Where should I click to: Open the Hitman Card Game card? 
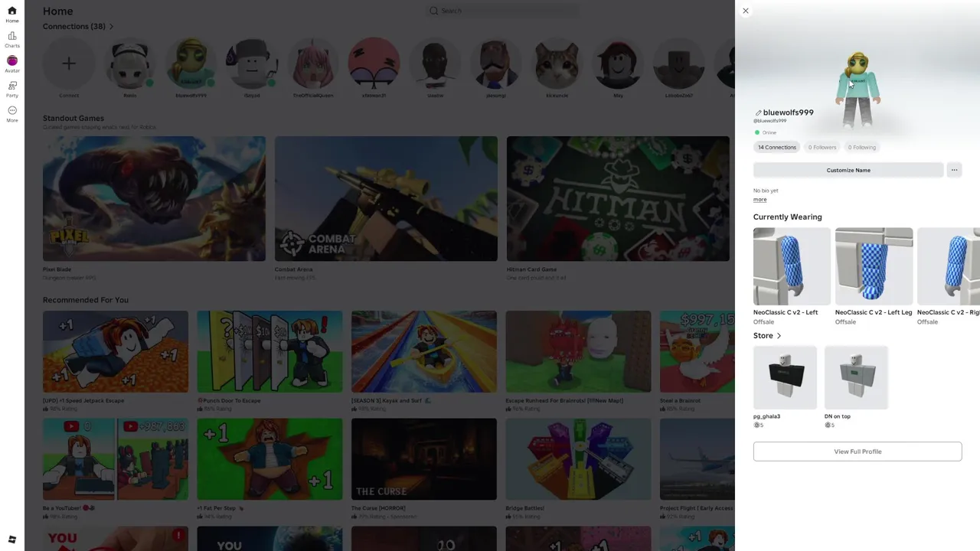618,199
